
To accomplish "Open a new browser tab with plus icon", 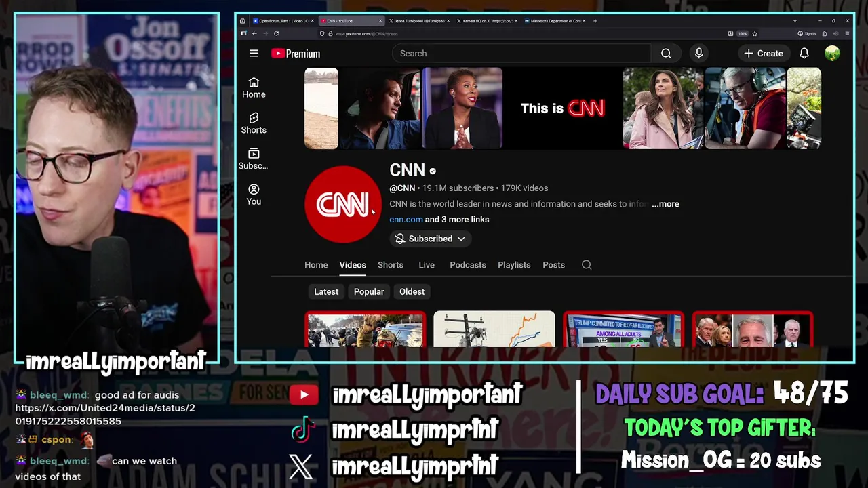I will click(595, 21).
